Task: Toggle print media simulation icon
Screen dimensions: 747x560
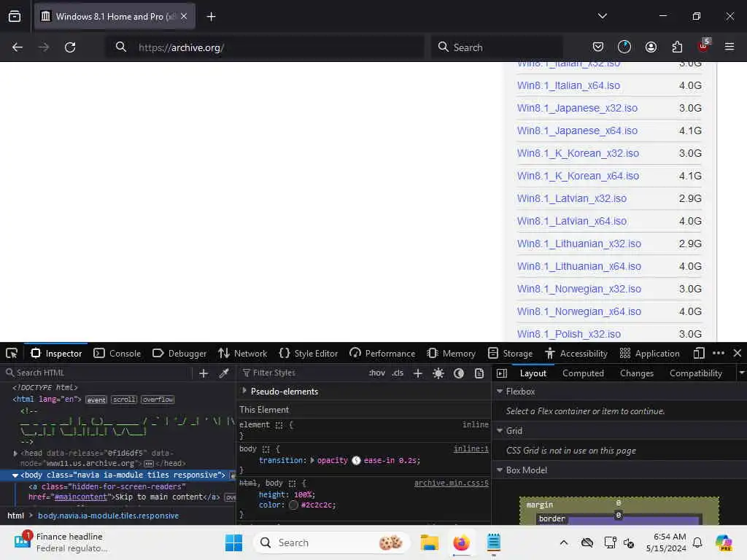Action: [x=479, y=373]
